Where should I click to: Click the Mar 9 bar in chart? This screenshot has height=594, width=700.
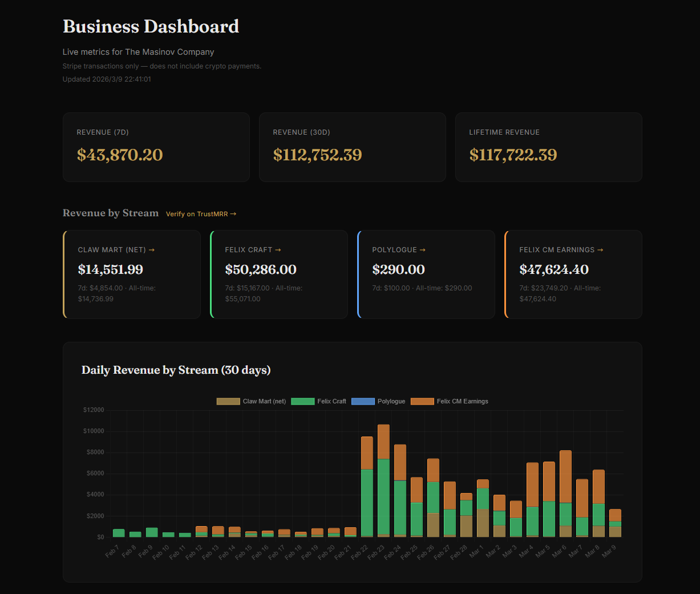click(615, 523)
